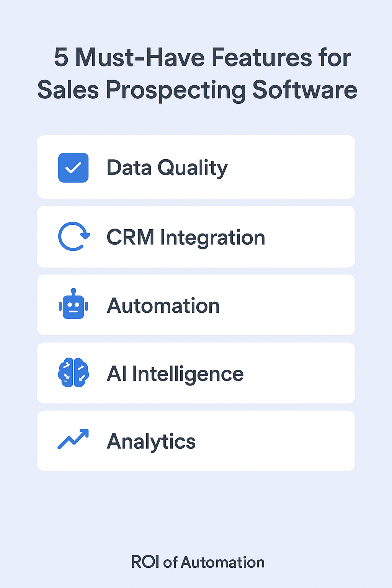Click the circular refresh arrow icon
The height and width of the screenshot is (588, 392).
(x=73, y=236)
